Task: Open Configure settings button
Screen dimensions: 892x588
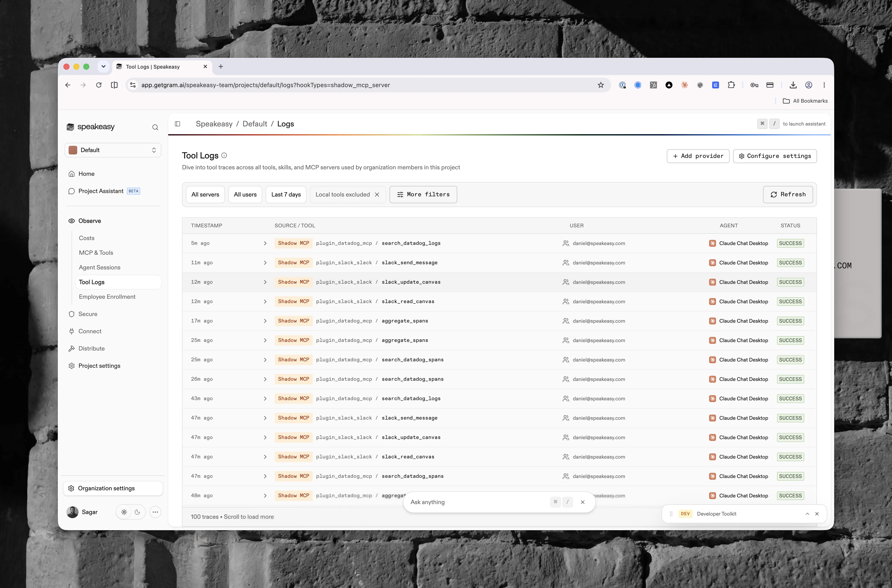Action: (x=775, y=156)
